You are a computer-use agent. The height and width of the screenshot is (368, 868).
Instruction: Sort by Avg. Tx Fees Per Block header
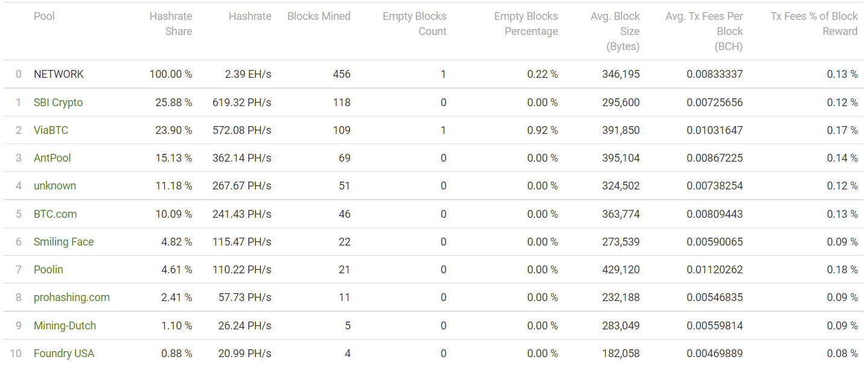[x=704, y=31]
